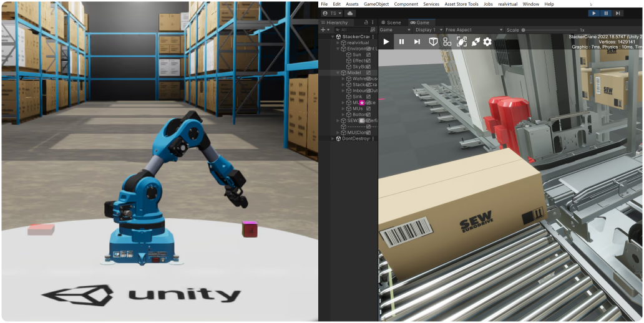The width and height of the screenshot is (644, 323).
Task: Toggle the Environment object checkbox
Action: point(368,49)
